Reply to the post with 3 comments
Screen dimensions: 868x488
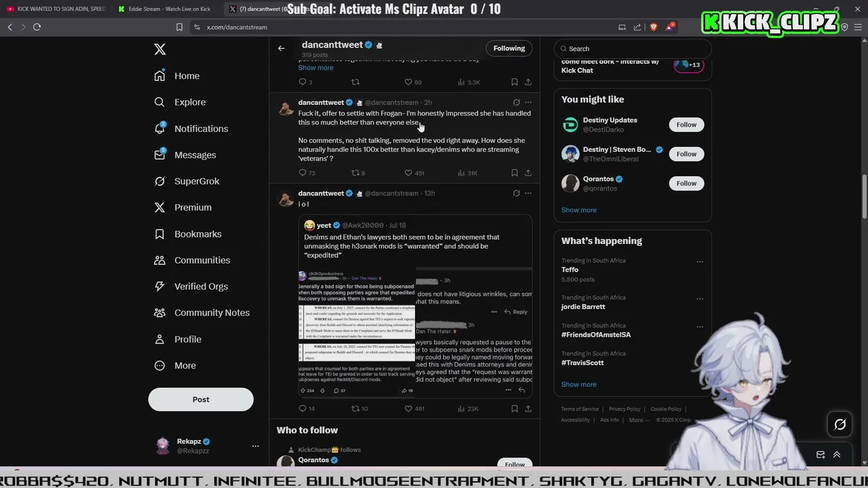[305, 82]
